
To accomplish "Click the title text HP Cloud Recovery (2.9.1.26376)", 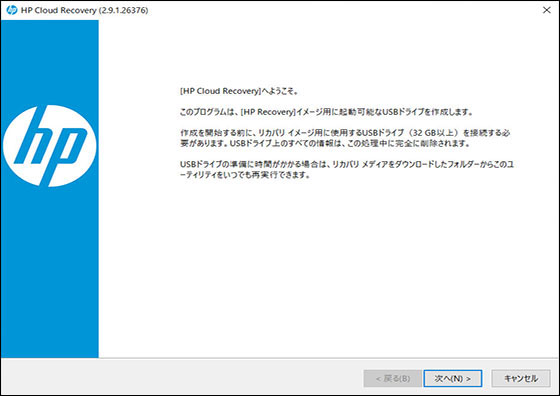I will point(84,10).
